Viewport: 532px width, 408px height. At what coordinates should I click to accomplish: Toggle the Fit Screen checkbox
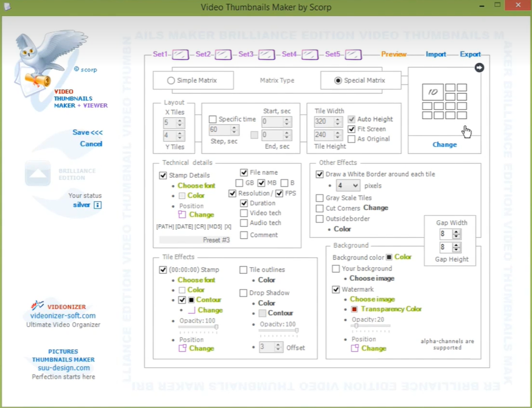352,129
